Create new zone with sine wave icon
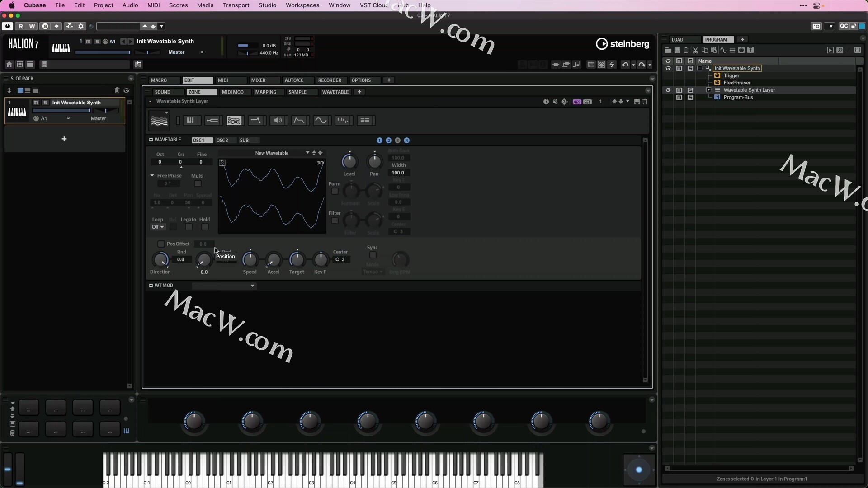Image resolution: width=868 pixels, height=488 pixels. [x=723, y=50]
